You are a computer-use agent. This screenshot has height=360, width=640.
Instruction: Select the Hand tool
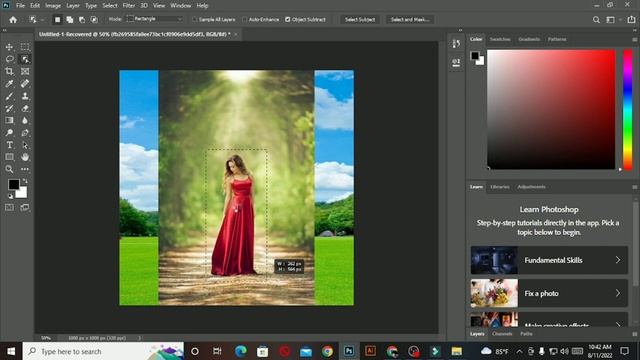pyautogui.click(x=25, y=157)
